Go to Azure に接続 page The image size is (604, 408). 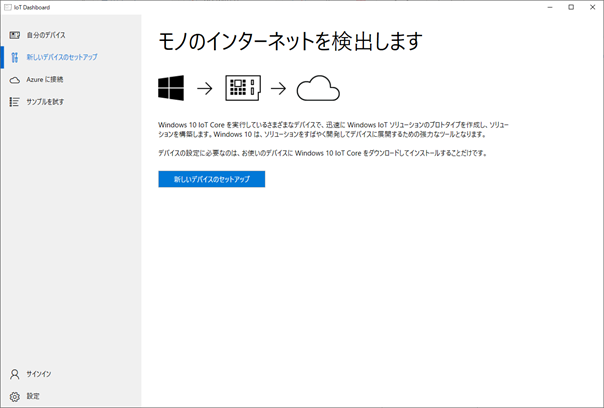[x=45, y=79]
